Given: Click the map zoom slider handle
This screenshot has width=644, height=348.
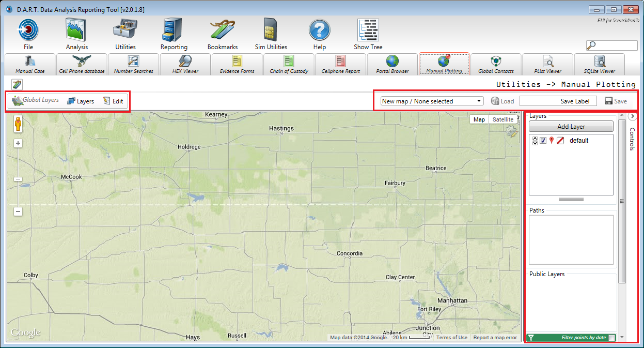Looking at the screenshot, I should [18, 179].
